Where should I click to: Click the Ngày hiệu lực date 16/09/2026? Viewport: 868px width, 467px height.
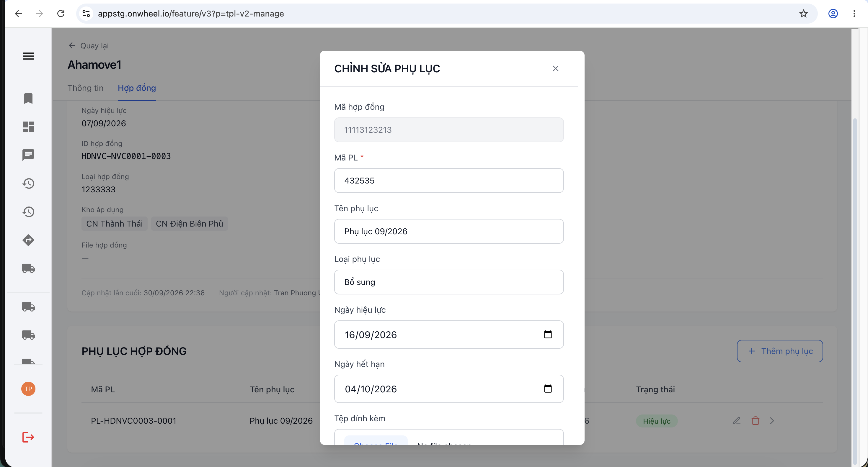click(371, 335)
